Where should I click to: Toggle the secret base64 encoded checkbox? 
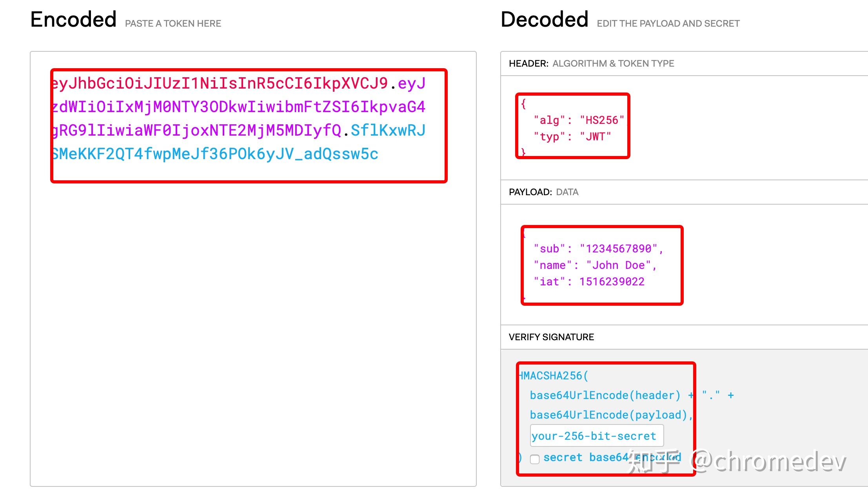535,459
